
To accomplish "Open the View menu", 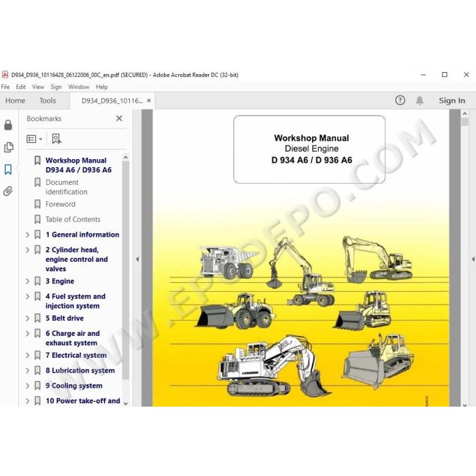I will click(x=38, y=87).
